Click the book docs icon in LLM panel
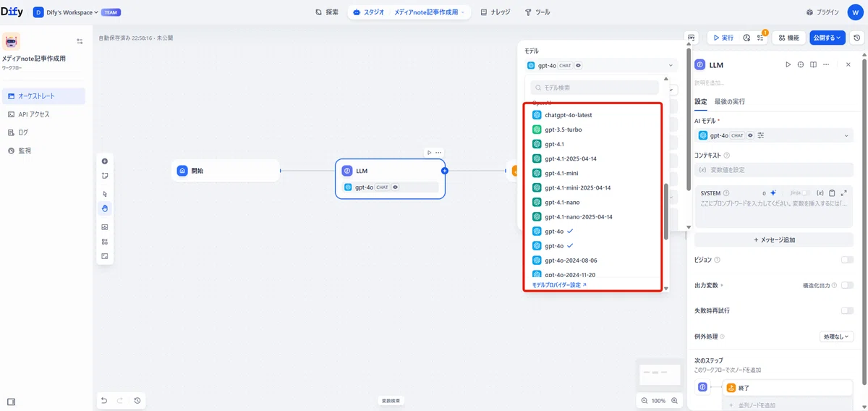This screenshot has width=868, height=411. (x=814, y=64)
